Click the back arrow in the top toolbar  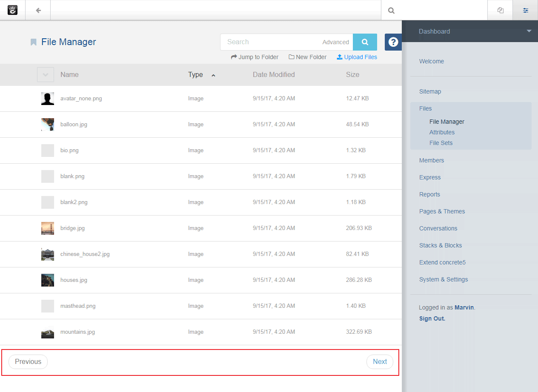(x=37, y=10)
